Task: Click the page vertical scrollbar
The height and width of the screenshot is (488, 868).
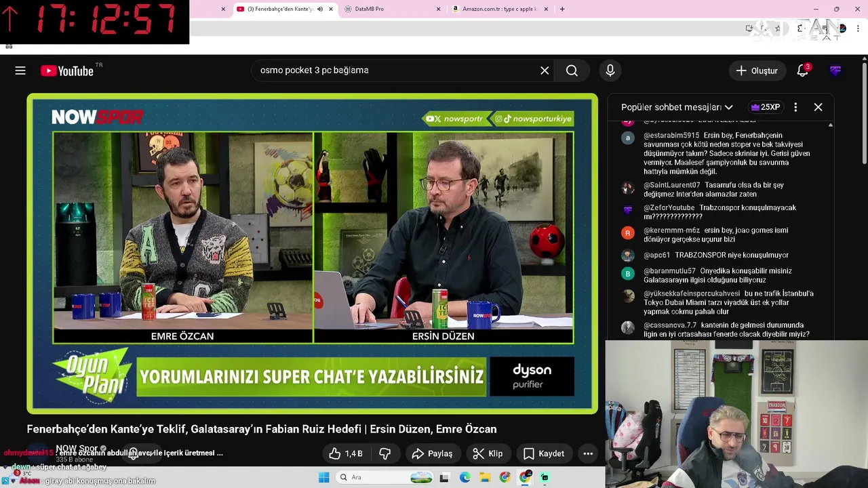Action: 865,112
